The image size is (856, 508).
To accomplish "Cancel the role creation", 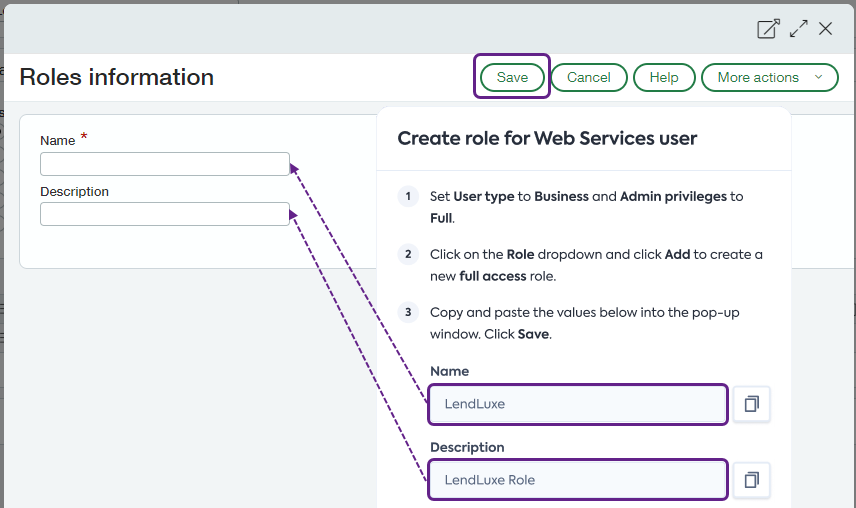I will pyautogui.click(x=588, y=77).
